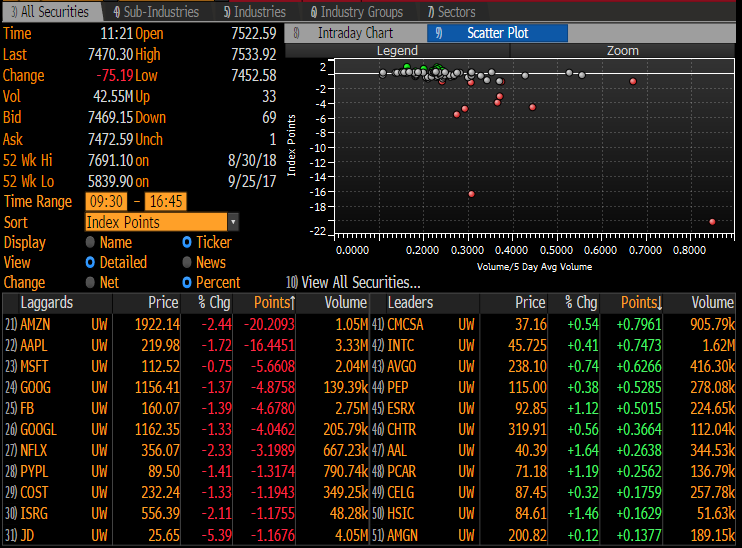Open the COST laggard row

click(x=186, y=493)
